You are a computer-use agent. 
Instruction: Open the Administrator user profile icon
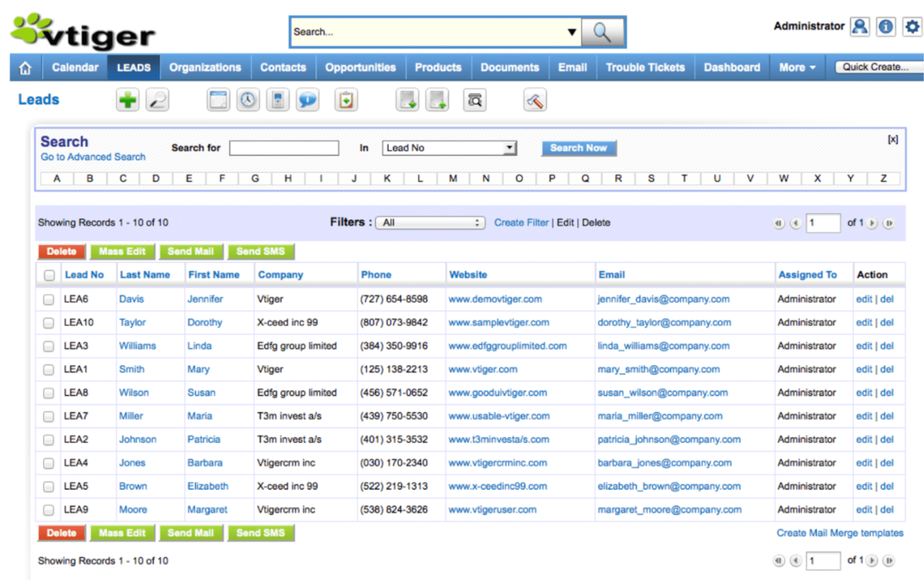point(860,26)
